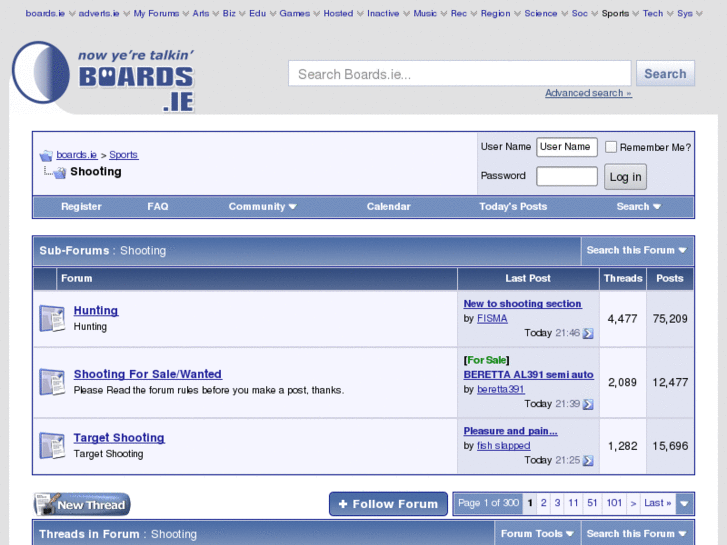Viewport: 727px width, 545px height.
Task: View beretta391 user profile
Action: (x=501, y=389)
